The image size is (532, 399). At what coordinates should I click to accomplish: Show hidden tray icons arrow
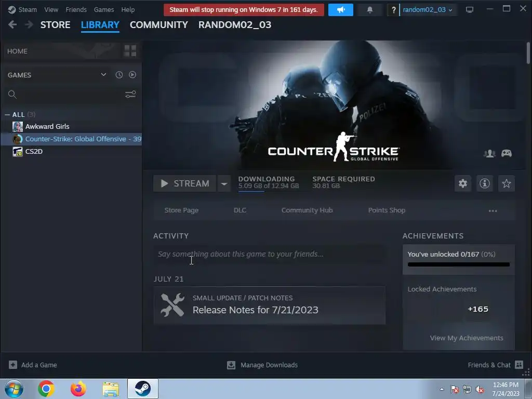coord(442,389)
